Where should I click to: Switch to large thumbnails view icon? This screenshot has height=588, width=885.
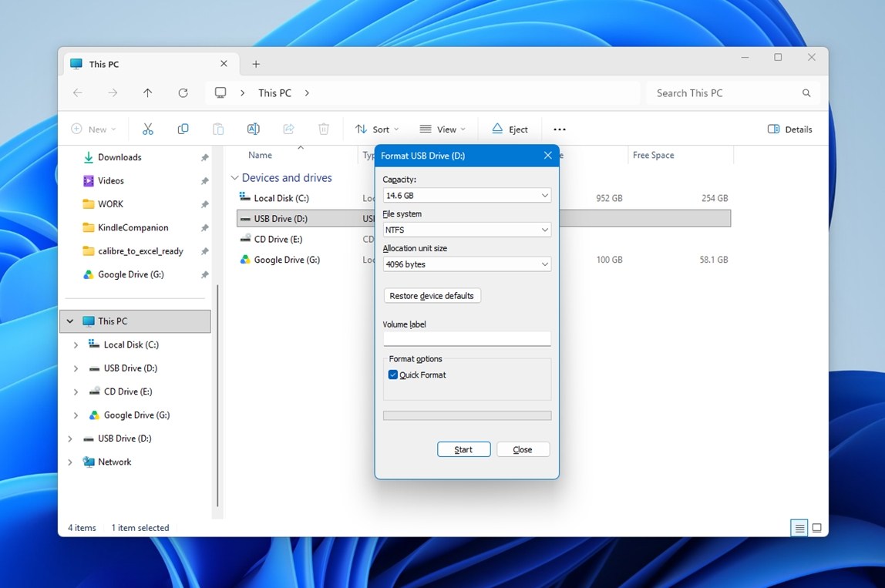[816, 528]
